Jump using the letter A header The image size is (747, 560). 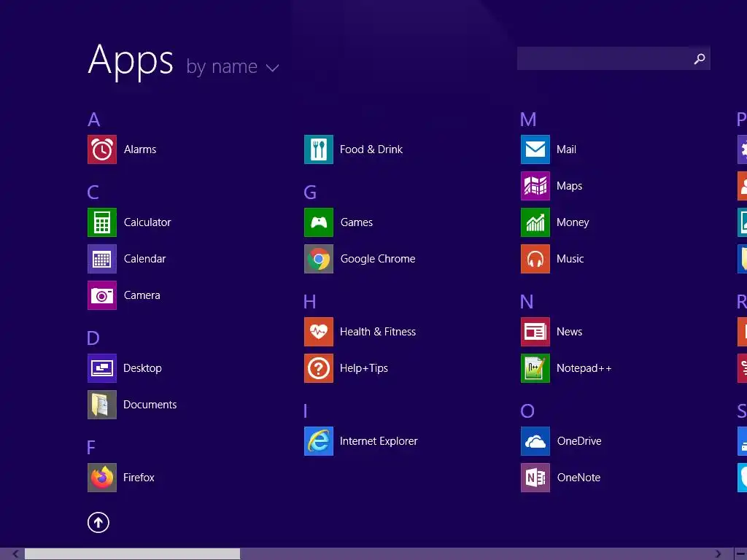click(x=94, y=120)
